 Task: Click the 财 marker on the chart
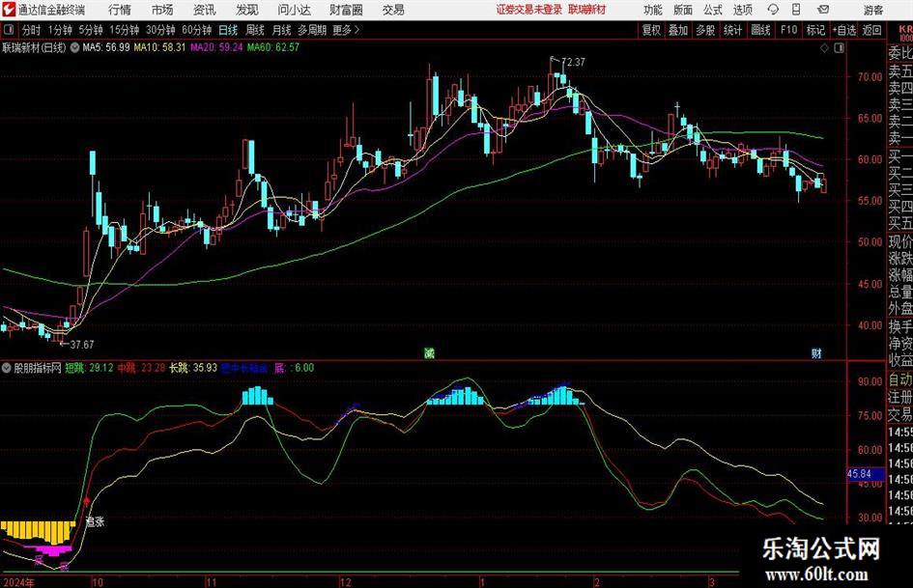tap(816, 352)
